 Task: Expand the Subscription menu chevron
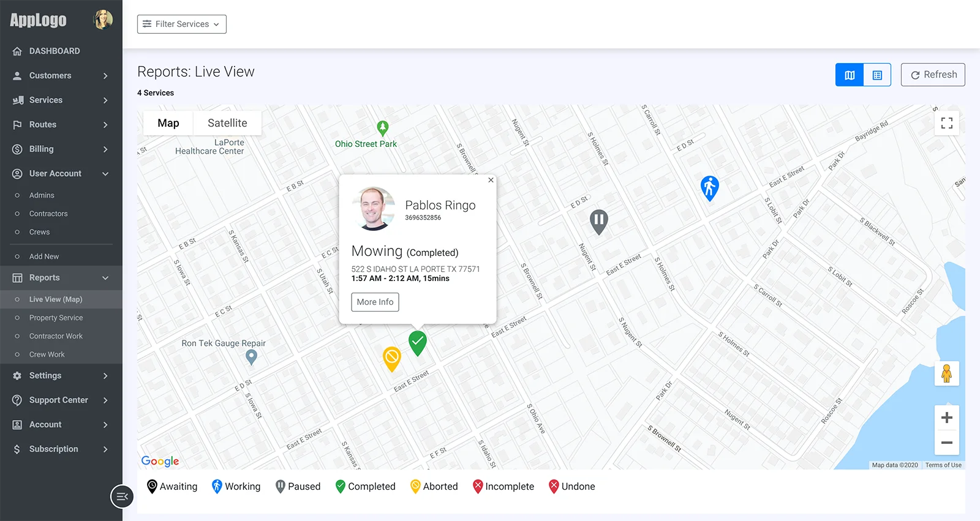click(105, 449)
